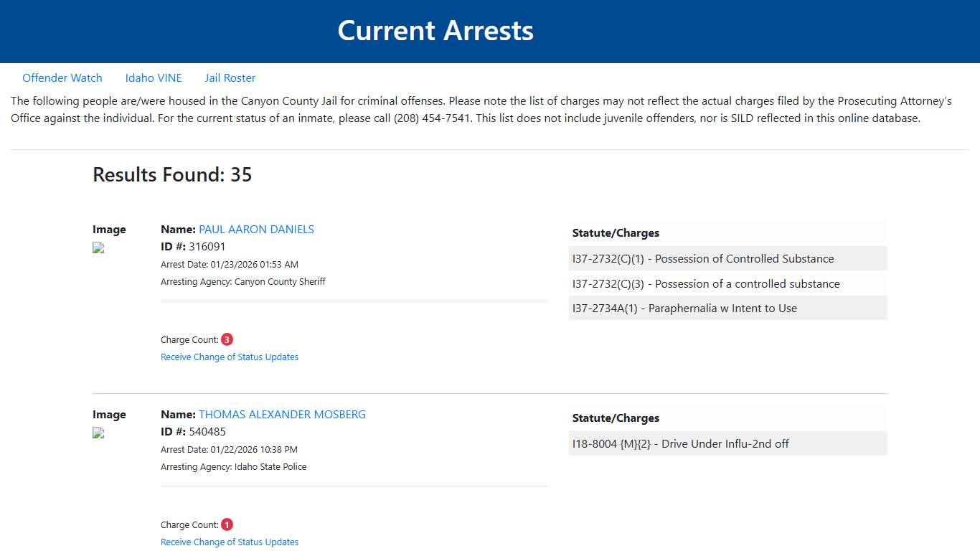980x551 pixels.
Task: Select the Statute/Charges header for Mosberg
Action: point(616,418)
